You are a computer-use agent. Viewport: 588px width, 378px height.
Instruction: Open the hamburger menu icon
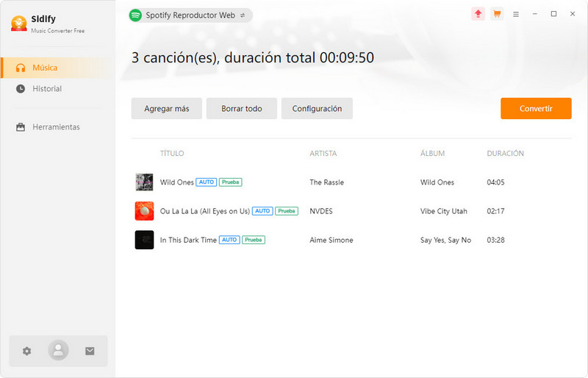pos(516,14)
